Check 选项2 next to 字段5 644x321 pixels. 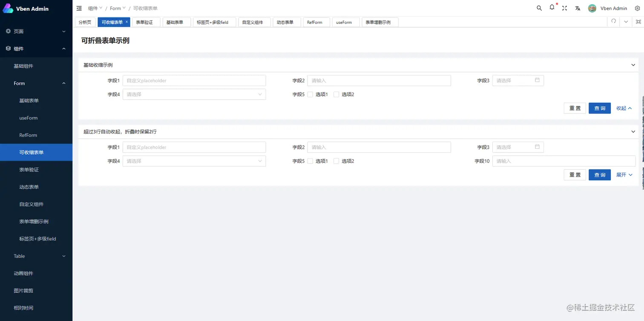336,94
